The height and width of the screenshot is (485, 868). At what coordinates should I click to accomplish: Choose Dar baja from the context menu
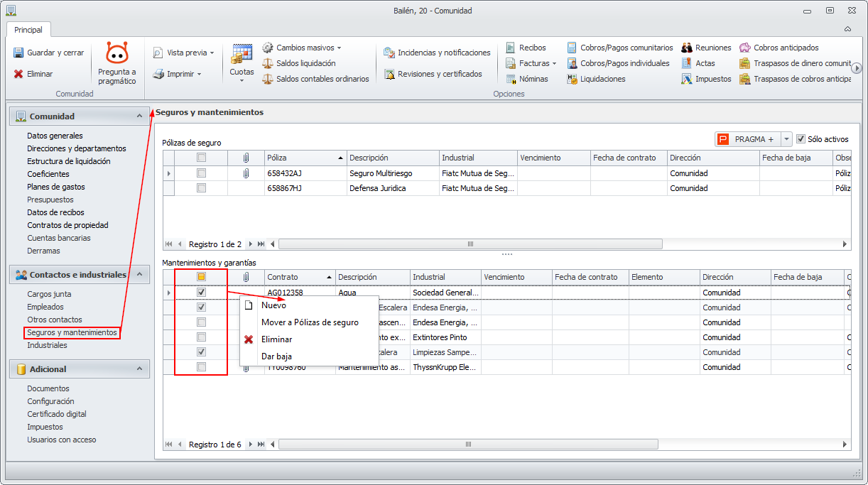coord(309,356)
